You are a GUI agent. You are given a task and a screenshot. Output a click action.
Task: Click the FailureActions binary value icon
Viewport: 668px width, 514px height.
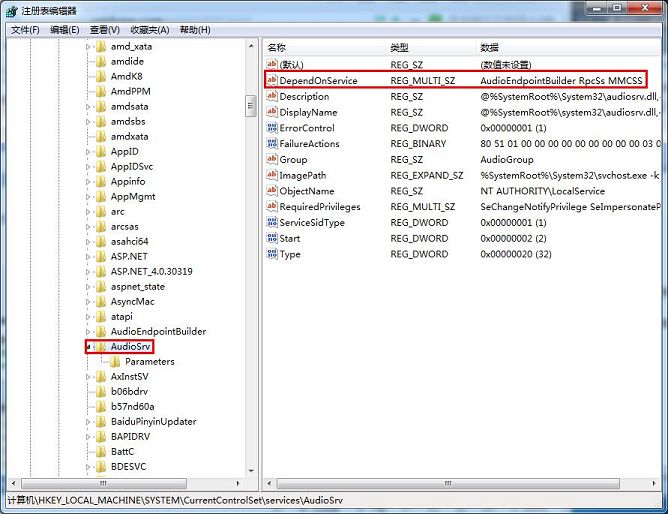point(271,144)
